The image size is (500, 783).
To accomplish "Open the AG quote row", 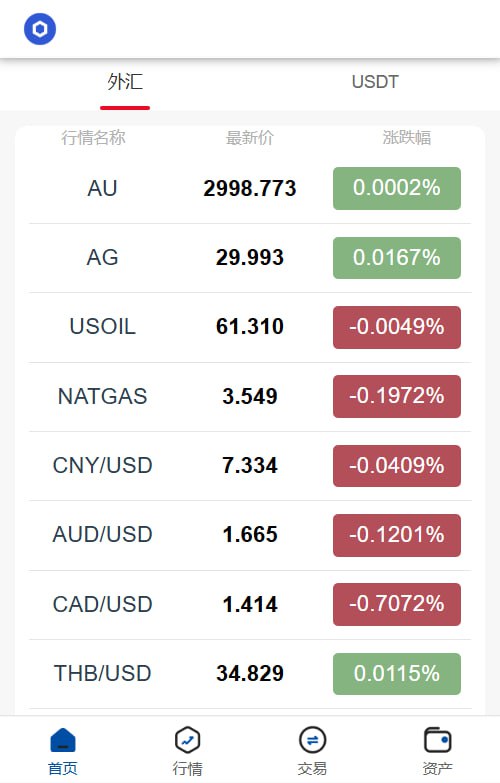I will point(250,258).
